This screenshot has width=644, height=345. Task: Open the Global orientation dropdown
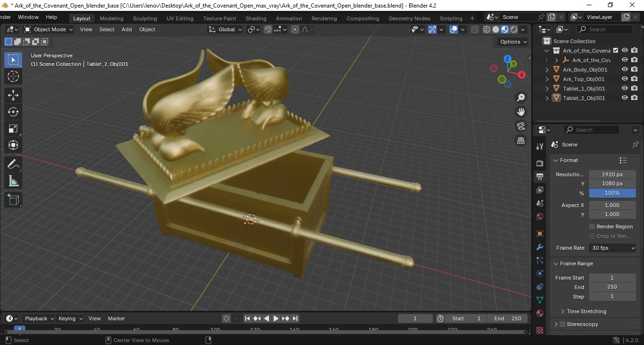225,29
